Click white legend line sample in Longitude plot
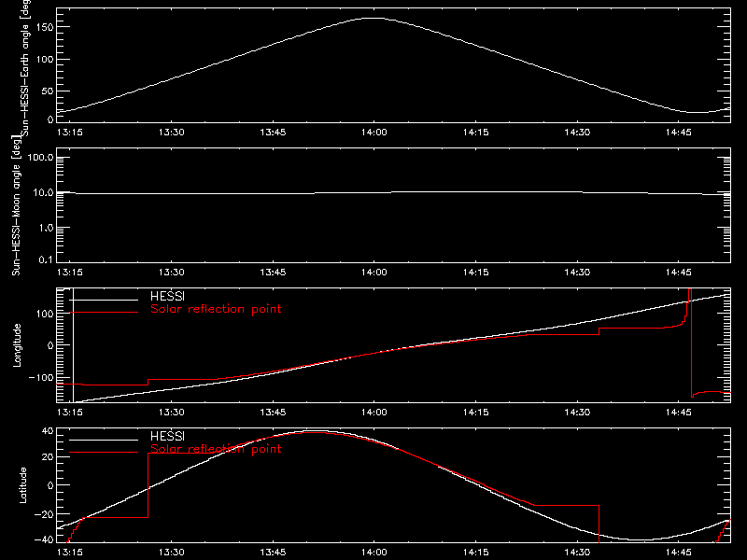This screenshot has height=560, width=747. click(x=104, y=300)
